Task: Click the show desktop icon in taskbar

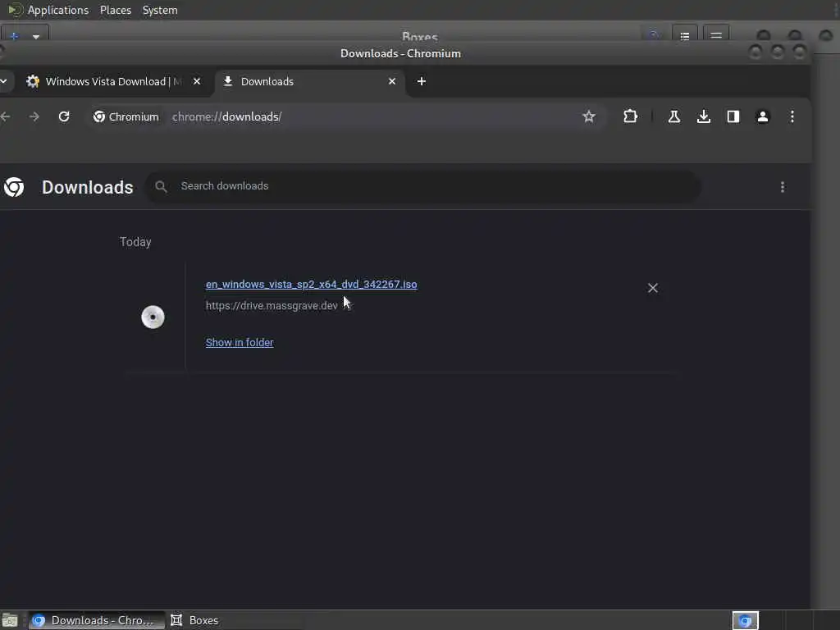Action: pos(10,621)
